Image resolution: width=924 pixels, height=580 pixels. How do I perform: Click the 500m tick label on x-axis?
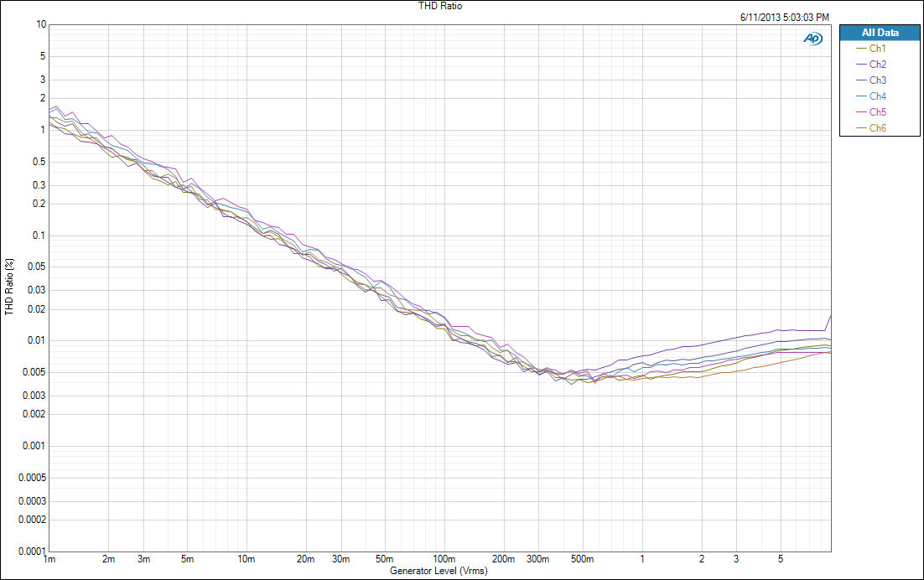[x=582, y=559]
